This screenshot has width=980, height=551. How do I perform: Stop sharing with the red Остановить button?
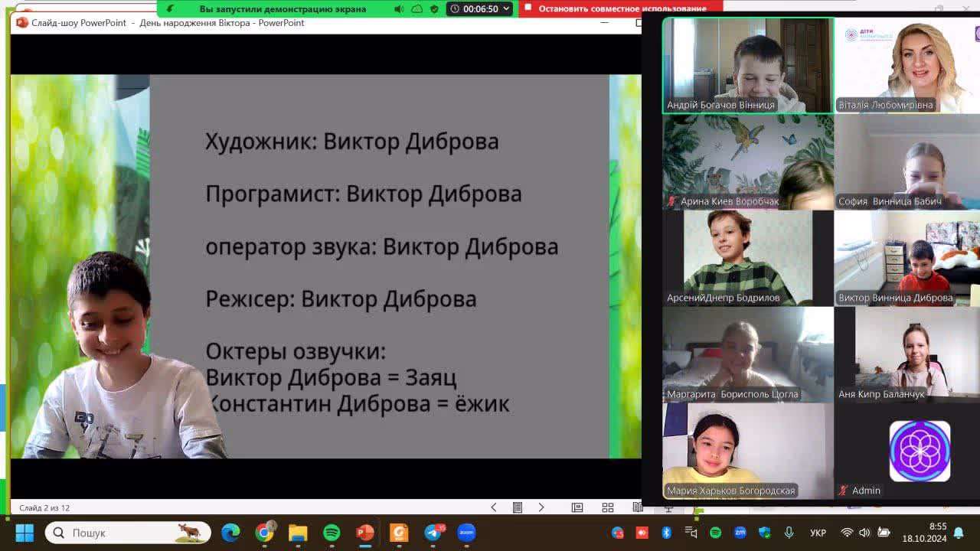click(621, 9)
